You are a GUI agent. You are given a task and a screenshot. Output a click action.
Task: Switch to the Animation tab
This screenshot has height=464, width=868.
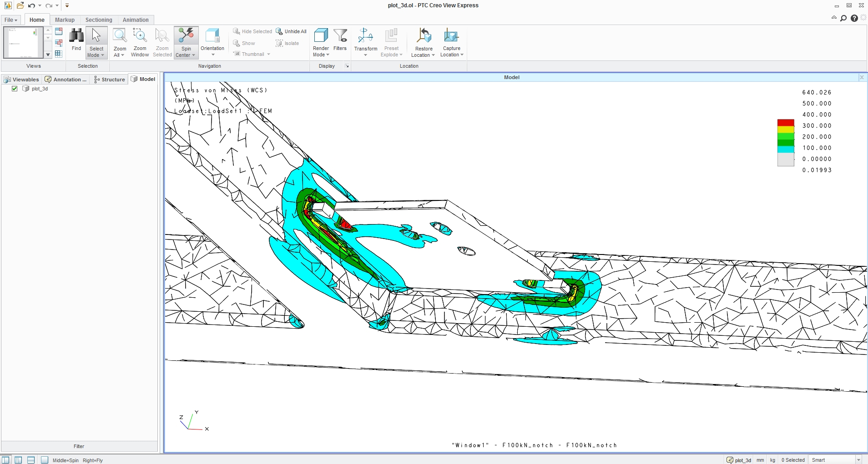(136, 20)
